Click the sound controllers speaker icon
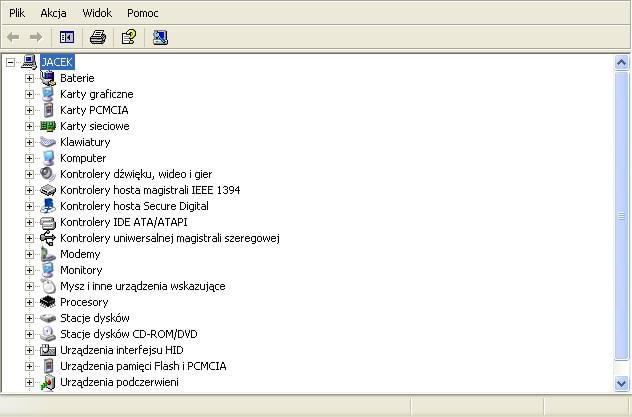632x417 pixels. (x=48, y=174)
